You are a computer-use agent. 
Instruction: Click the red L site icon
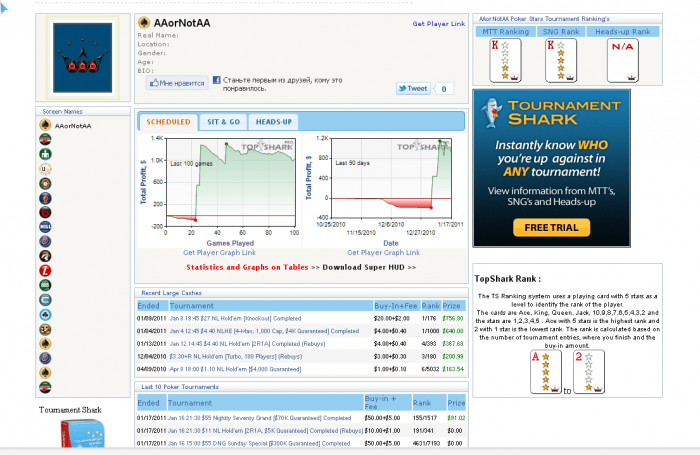pyautogui.click(x=45, y=271)
